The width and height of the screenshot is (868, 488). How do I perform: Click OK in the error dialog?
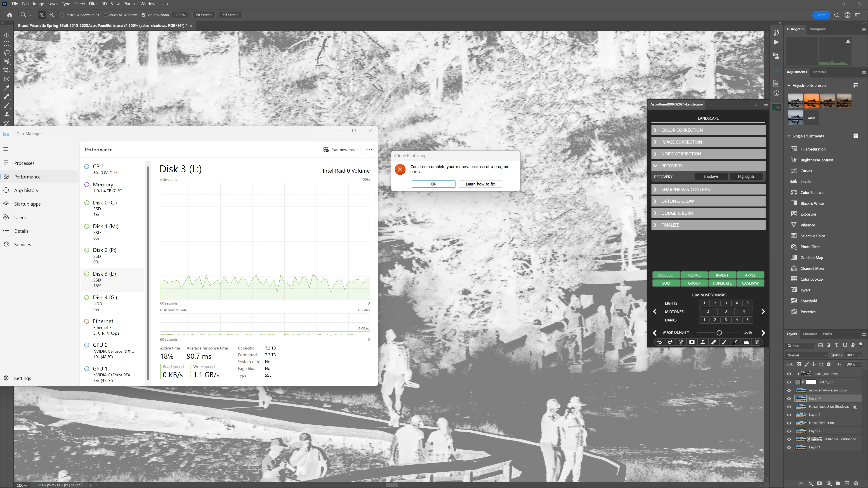433,184
